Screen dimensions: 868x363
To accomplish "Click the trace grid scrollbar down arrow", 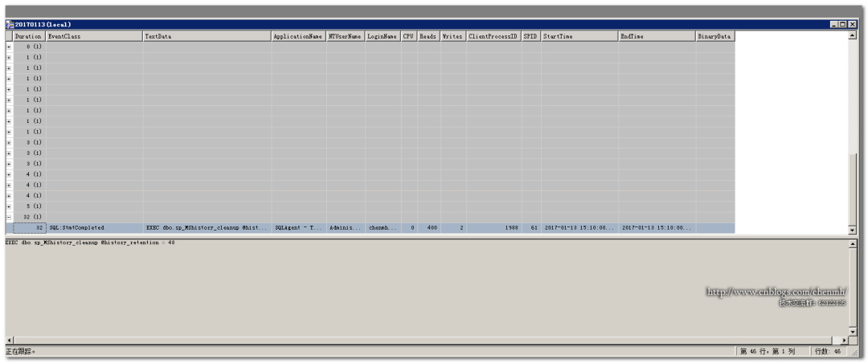I will pyautogui.click(x=852, y=229).
